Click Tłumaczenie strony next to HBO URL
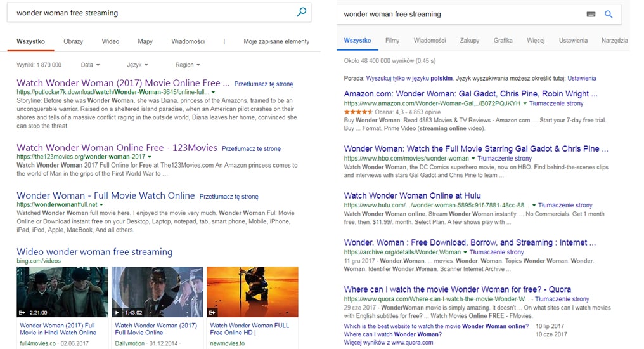Screen dimensions: 644x349 (x=505, y=159)
